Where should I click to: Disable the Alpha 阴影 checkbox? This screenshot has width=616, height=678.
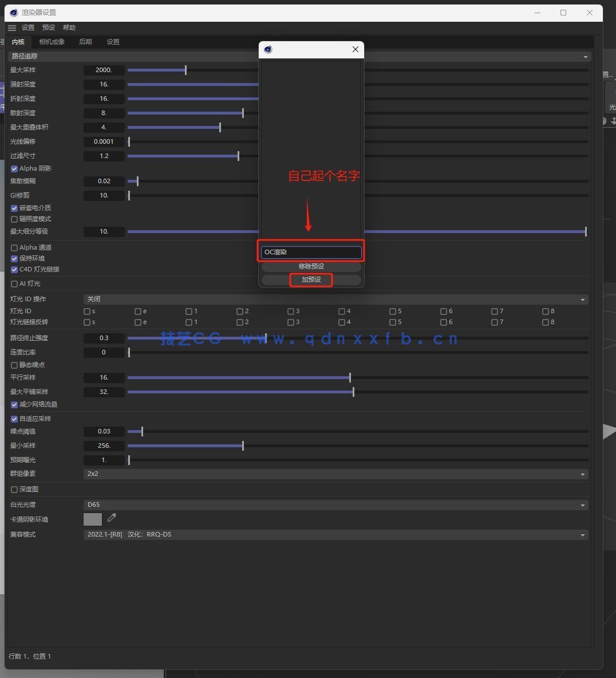coord(14,168)
